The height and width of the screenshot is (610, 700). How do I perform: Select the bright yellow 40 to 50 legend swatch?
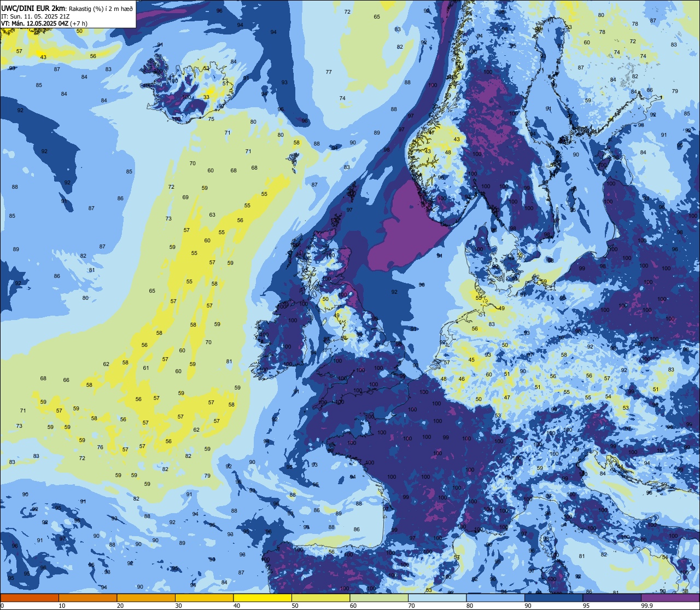coord(262,597)
